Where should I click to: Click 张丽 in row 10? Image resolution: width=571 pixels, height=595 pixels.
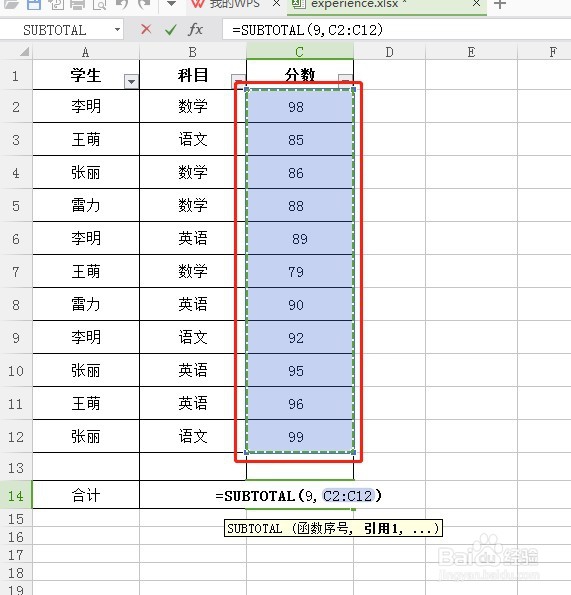pos(86,370)
